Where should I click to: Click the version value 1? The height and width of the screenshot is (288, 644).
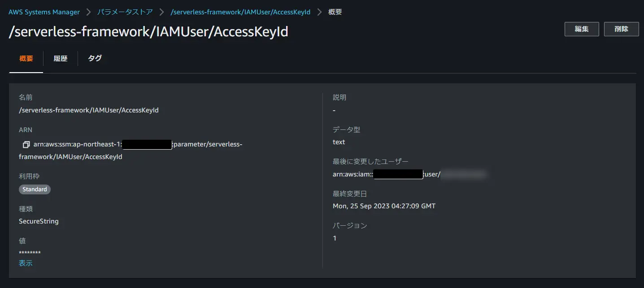coord(335,238)
